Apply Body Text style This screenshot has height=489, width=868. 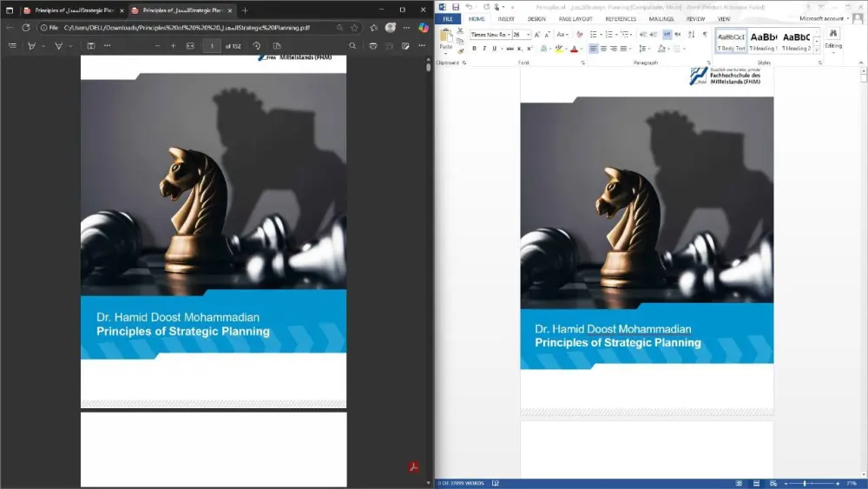[731, 41]
